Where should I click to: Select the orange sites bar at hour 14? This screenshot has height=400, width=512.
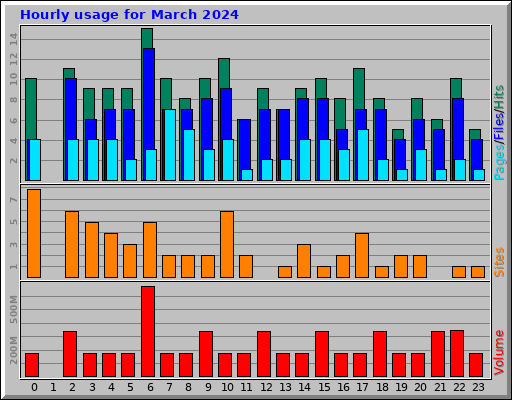[304, 261]
